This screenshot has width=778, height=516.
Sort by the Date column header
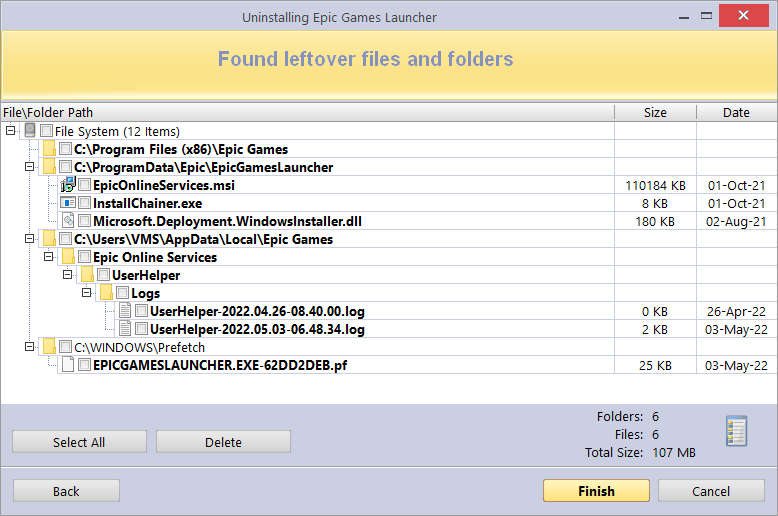(736, 112)
